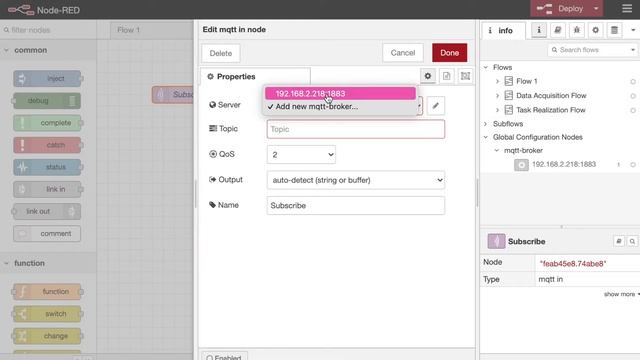The image size is (640, 360).
Task: Select the complete node in palette
Action: click(x=47, y=123)
